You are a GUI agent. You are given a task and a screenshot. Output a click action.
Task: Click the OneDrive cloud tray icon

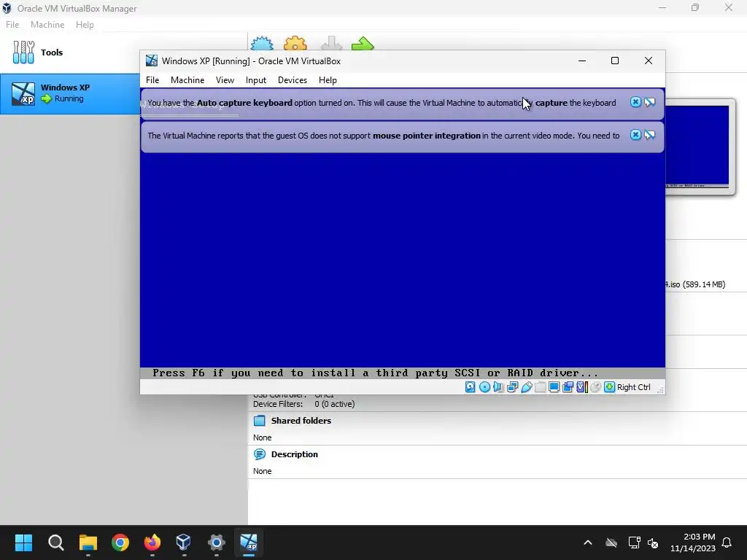(611, 542)
